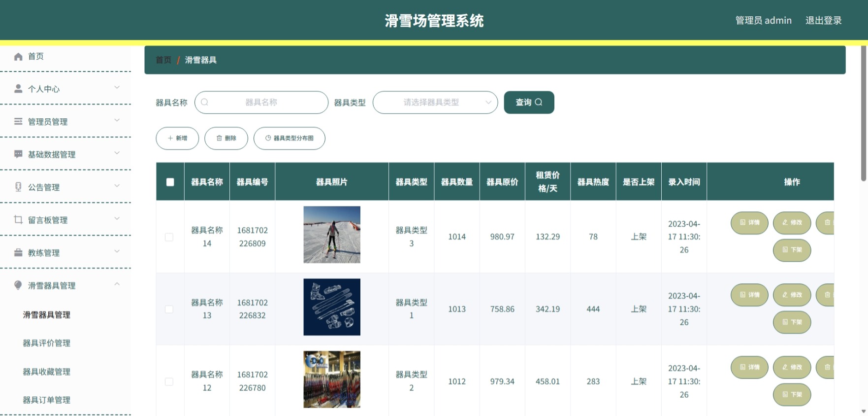868x416 pixels.
Task: Click 修改 for 器具名称13
Action: (x=792, y=295)
